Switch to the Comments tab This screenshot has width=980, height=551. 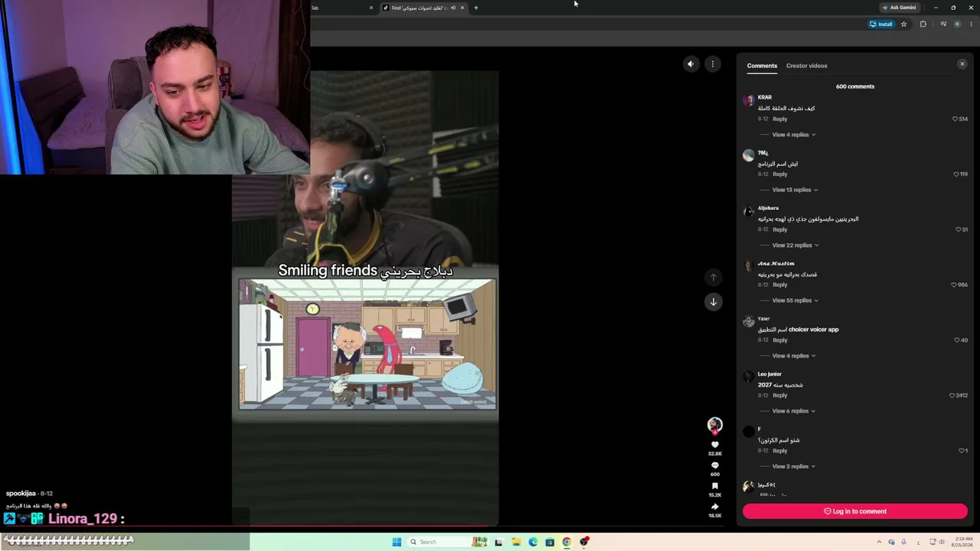762,66
